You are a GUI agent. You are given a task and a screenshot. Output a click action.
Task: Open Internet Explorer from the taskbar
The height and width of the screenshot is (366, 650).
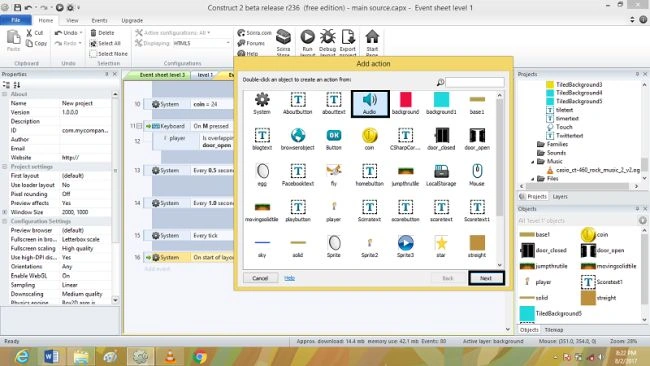tap(22, 356)
